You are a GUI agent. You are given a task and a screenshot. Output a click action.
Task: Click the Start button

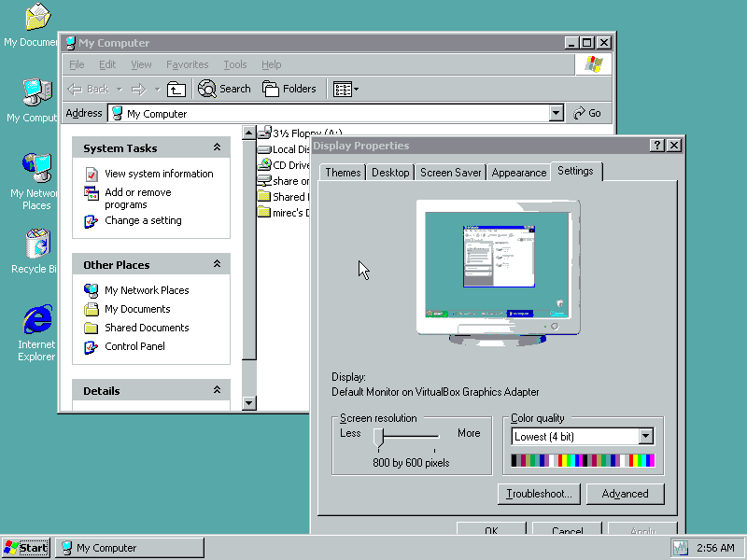click(26, 548)
